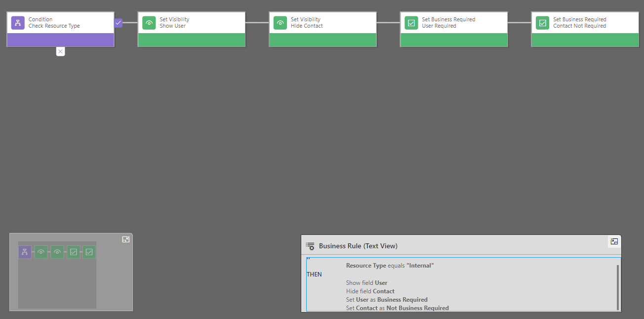Click the Condition hierarchy icon on Check Resource Type
644x319 pixels.
[18, 23]
